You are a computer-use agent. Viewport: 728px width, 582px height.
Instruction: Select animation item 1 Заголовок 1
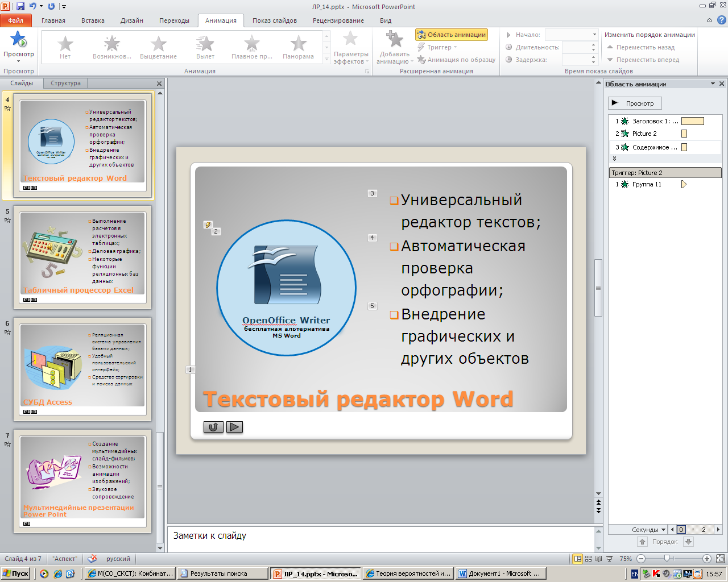coord(665,121)
